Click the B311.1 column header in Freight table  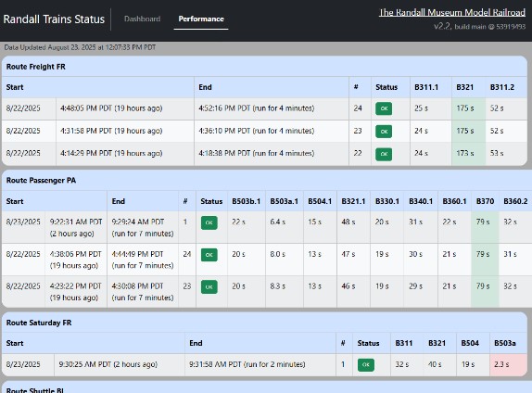[426, 87]
